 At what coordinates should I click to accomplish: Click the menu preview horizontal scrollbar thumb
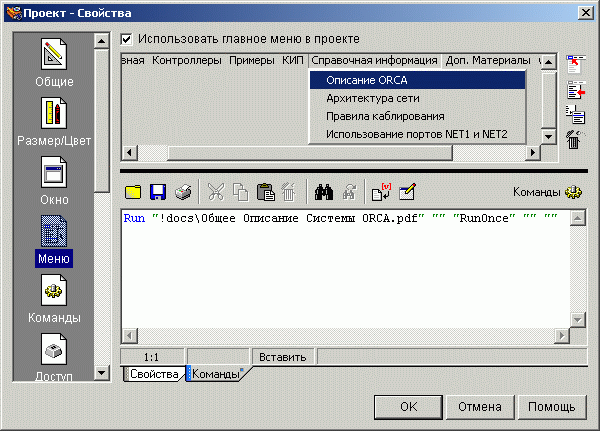click(x=310, y=152)
